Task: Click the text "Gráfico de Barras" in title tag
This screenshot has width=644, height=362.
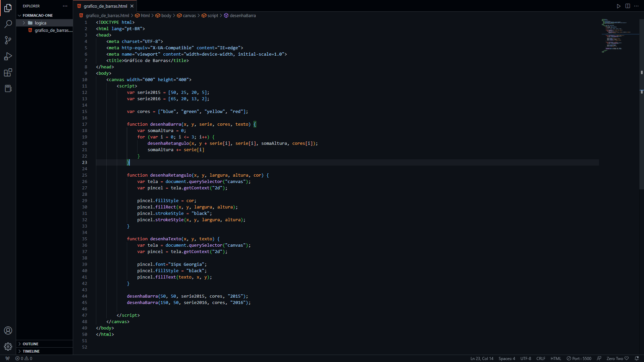Action: [146, 60]
